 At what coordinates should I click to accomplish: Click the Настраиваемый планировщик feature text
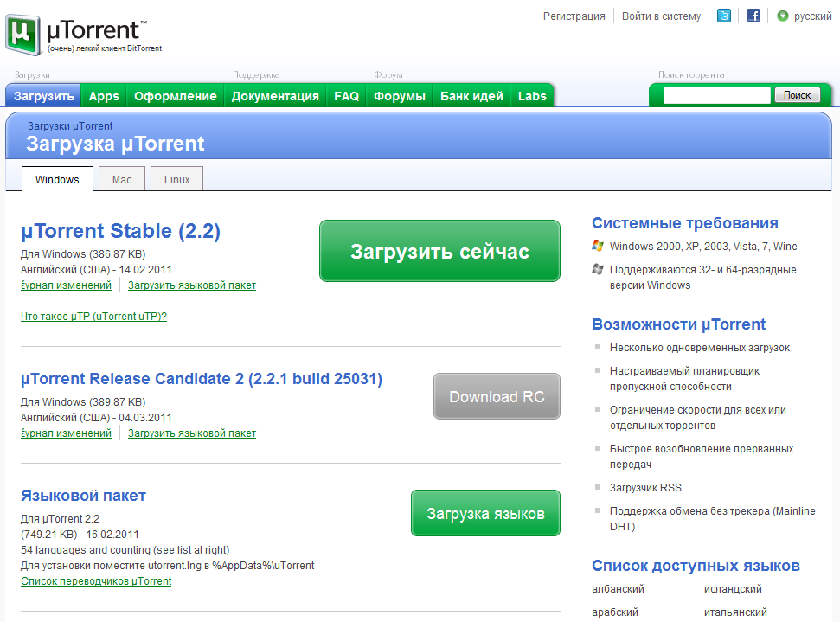pos(684,379)
